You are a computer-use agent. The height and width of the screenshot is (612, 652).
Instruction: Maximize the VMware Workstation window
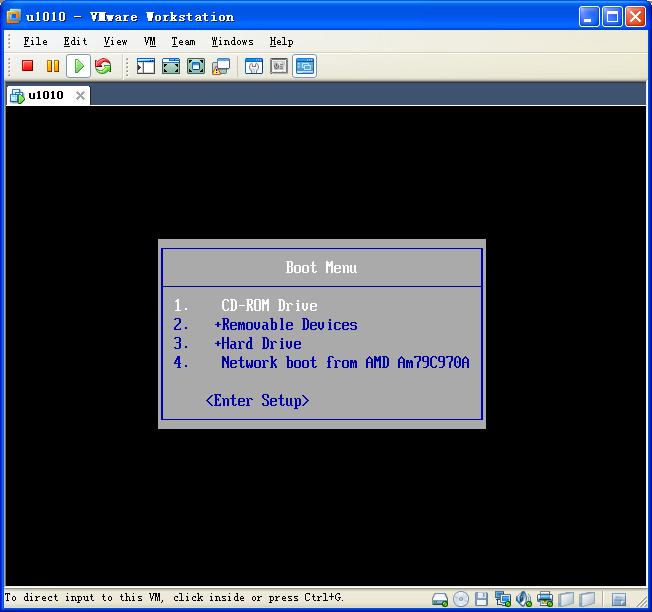(x=612, y=17)
